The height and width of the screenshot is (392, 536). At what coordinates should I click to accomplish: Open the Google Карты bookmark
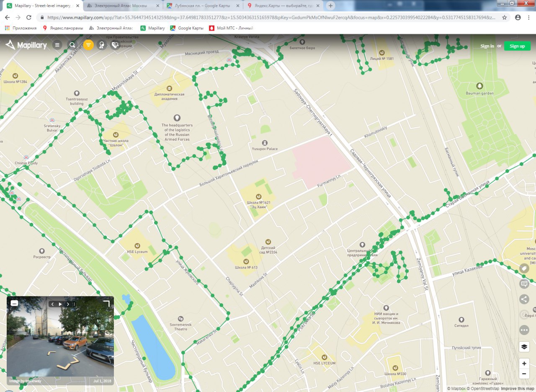(x=187, y=28)
